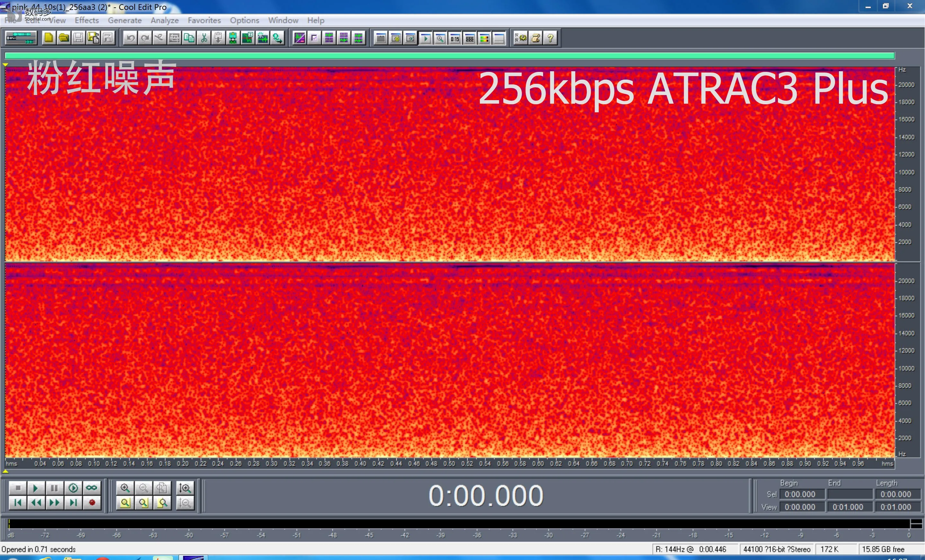Create a new waveform file
This screenshot has height=560, width=925.
pos(48,38)
